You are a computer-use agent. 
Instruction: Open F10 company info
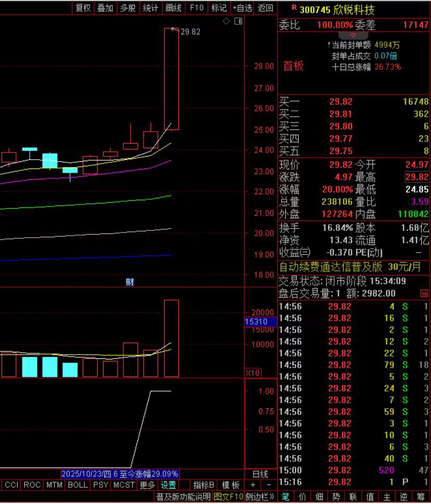(x=197, y=8)
